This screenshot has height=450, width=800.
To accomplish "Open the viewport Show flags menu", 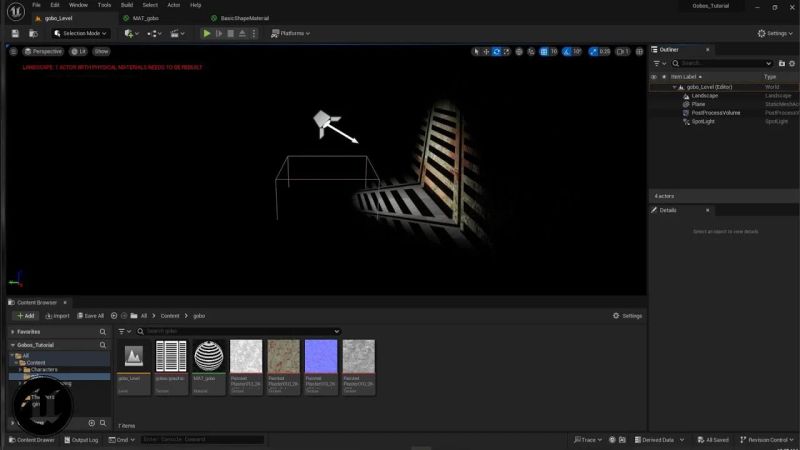I will pos(102,52).
